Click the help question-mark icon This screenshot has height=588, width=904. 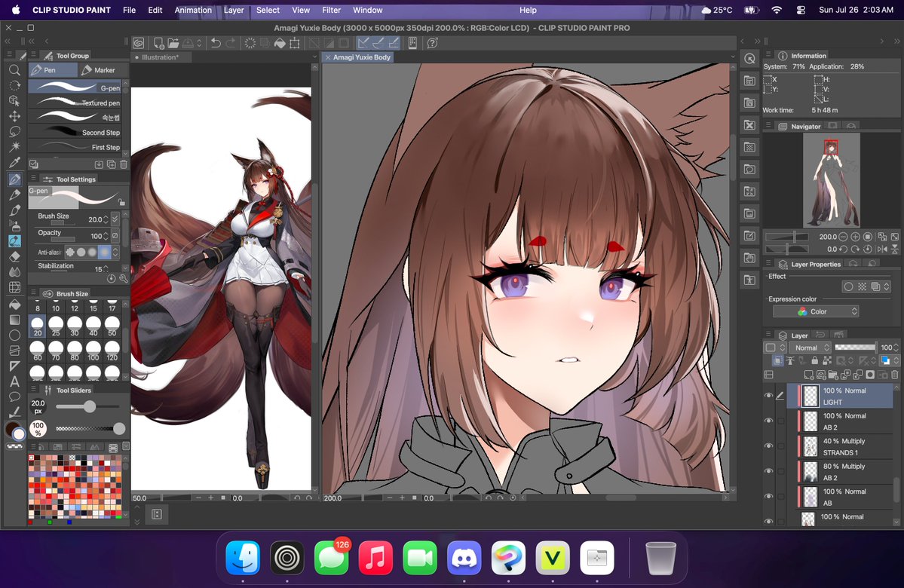(x=433, y=43)
